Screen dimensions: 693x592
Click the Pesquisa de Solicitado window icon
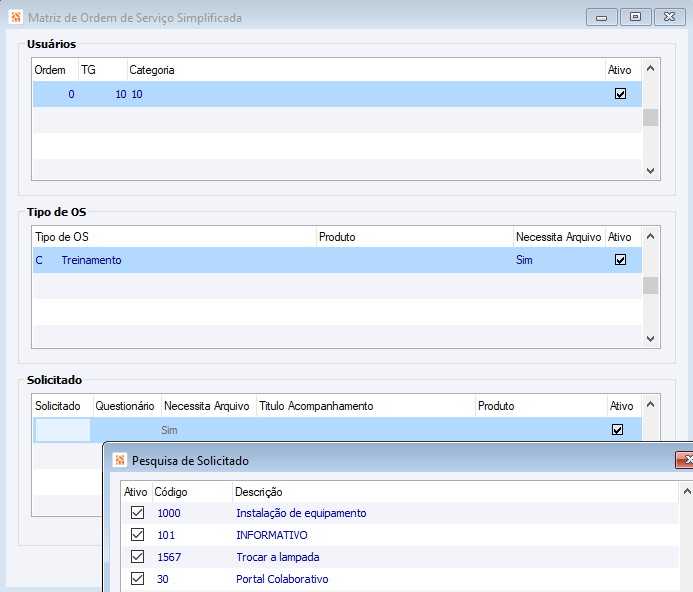119,460
